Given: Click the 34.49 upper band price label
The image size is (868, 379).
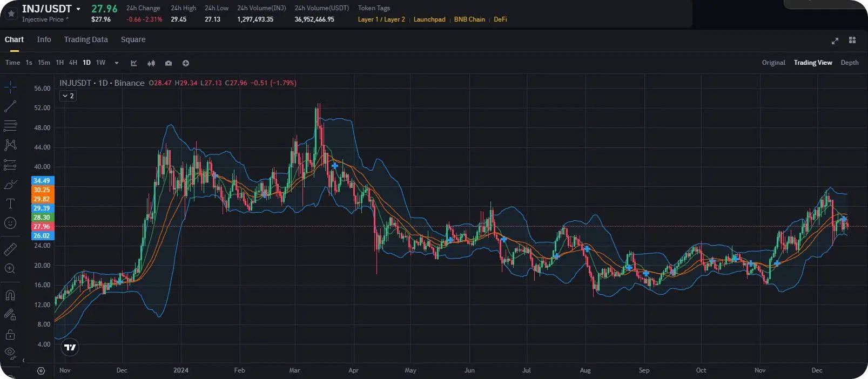Looking at the screenshot, I should click(42, 181).
